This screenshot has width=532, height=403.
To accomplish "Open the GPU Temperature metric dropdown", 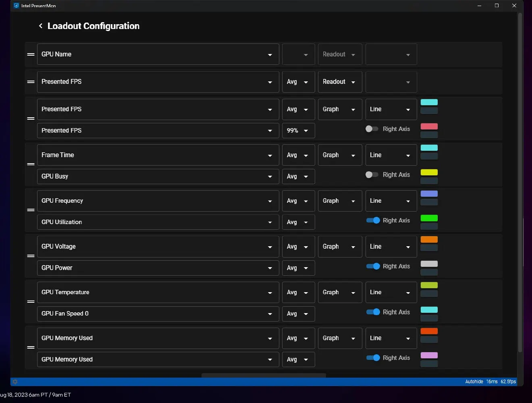I will pos(158,292).
